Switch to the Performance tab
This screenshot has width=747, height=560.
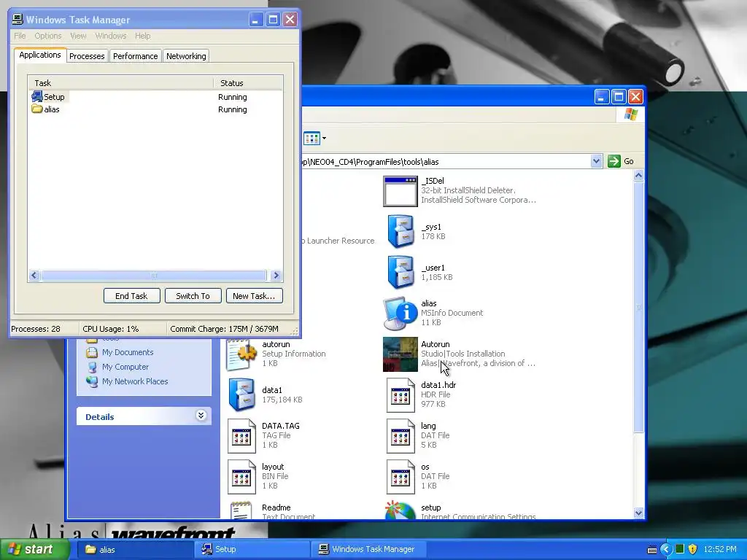135,56
